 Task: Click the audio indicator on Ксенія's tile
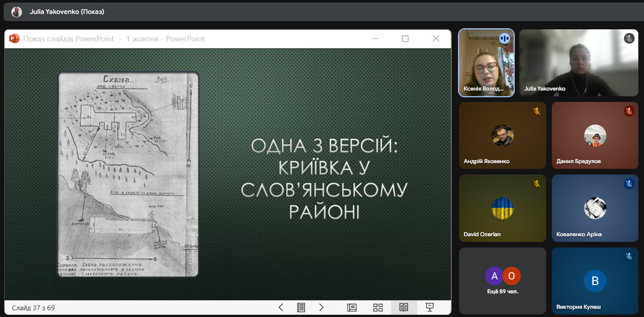pos(504,39)
